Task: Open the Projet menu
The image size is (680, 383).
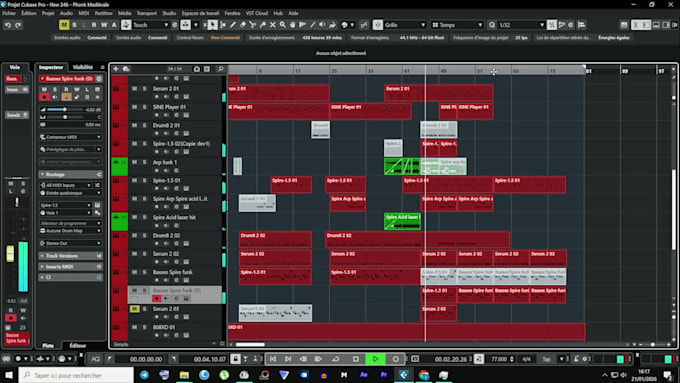Action: 48,13
